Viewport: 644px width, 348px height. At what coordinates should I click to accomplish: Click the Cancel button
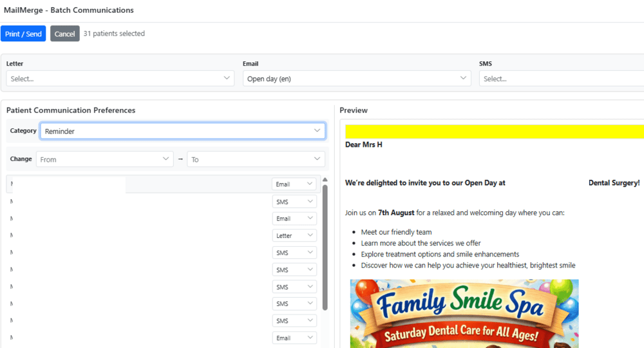pyautogui.click(x=65, y=34)
